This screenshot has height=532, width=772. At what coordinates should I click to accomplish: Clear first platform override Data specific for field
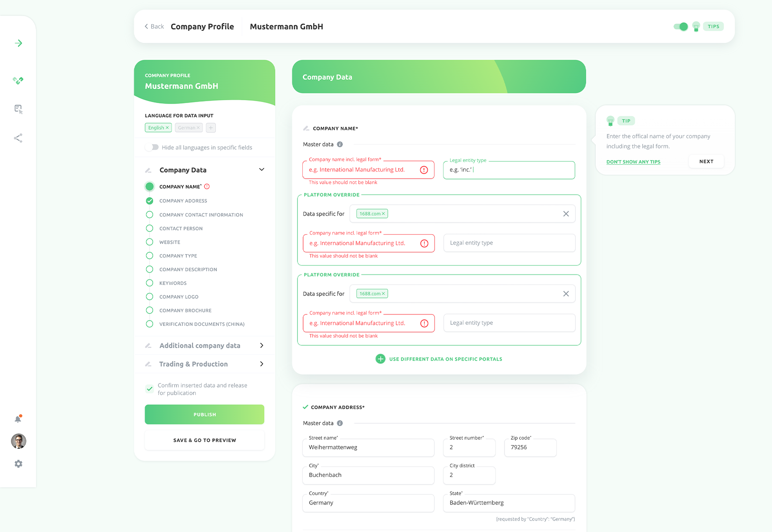pos(566,214)
